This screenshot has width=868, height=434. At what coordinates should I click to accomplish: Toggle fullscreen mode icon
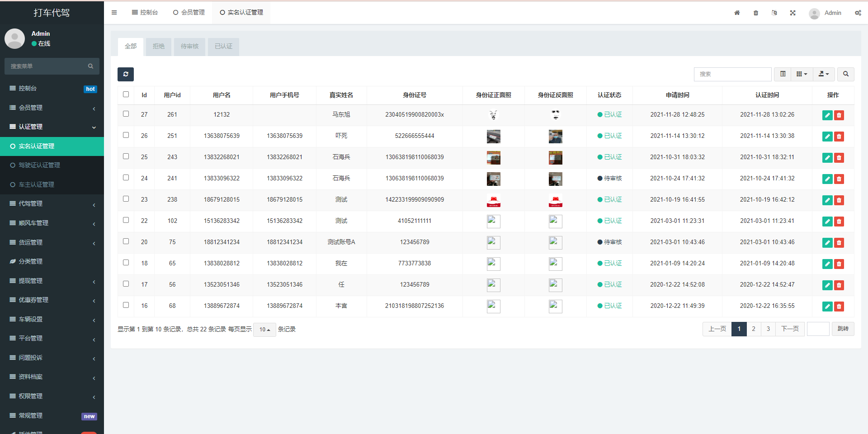pyautogui.click(x=793, y=13)
